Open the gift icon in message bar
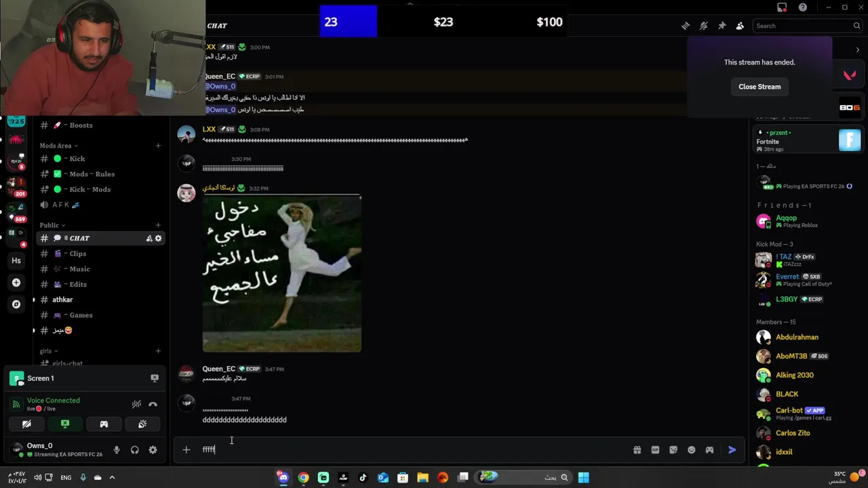 click(637, 450)
